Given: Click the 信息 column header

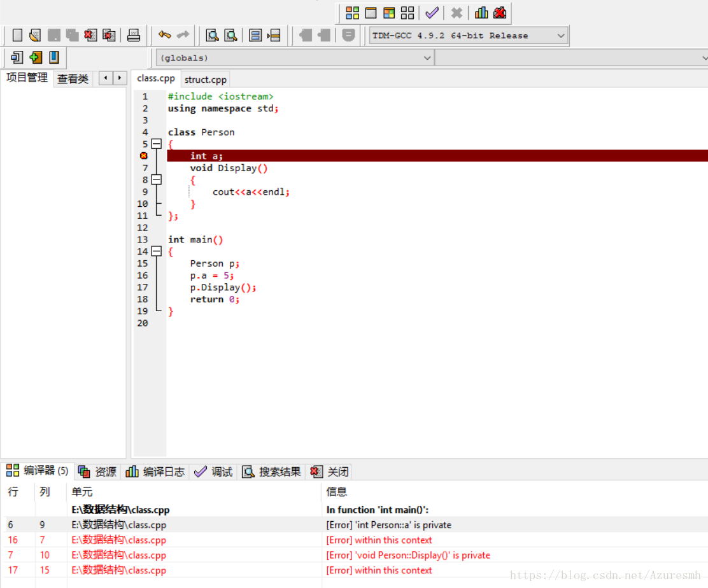Looking at the screenshot, I should pos(515,491).
